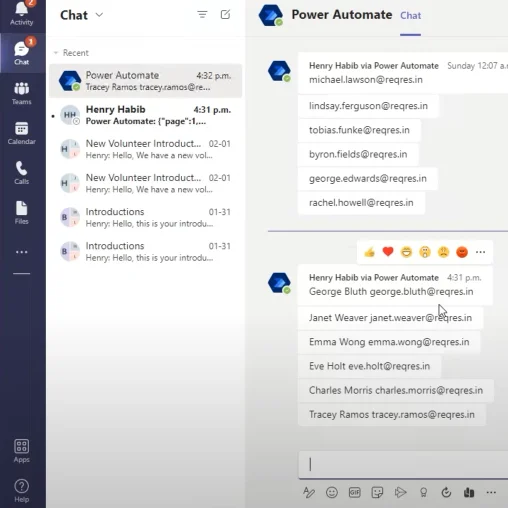The height and width of the screenshot is (508, 508).
Task: Open the Calendar
Action: tap(22, 133)
